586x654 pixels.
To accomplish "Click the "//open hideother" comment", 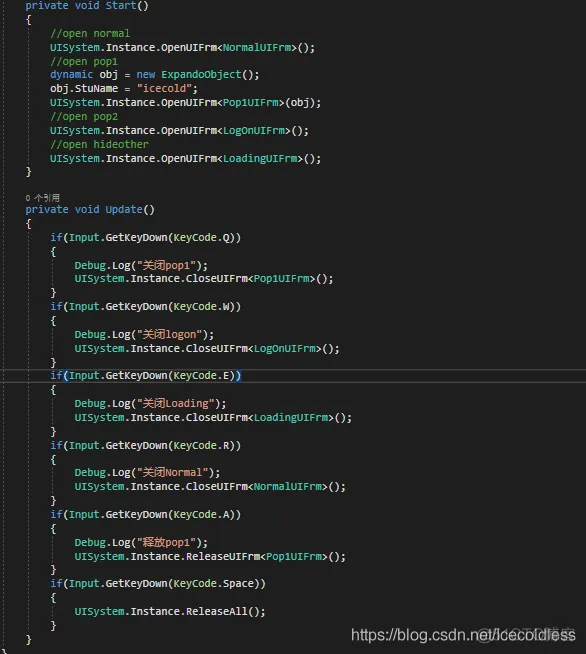I will click(x=99, y=144).
